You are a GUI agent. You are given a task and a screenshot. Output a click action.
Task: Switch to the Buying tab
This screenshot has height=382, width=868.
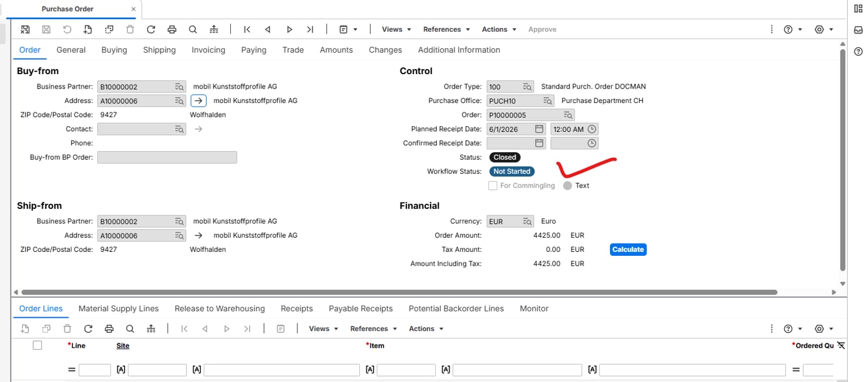click(x=114, y=50)
